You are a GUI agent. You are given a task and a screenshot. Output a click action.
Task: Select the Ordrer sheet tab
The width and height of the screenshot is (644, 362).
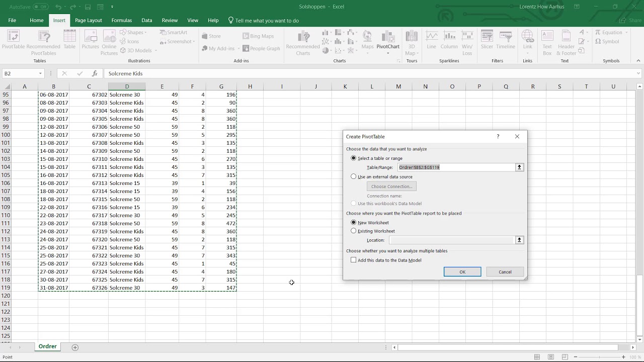point(48,346)
